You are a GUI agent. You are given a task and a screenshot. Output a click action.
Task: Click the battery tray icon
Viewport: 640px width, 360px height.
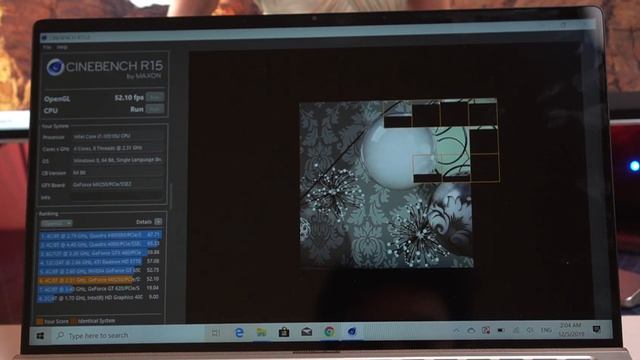(501, 331)
